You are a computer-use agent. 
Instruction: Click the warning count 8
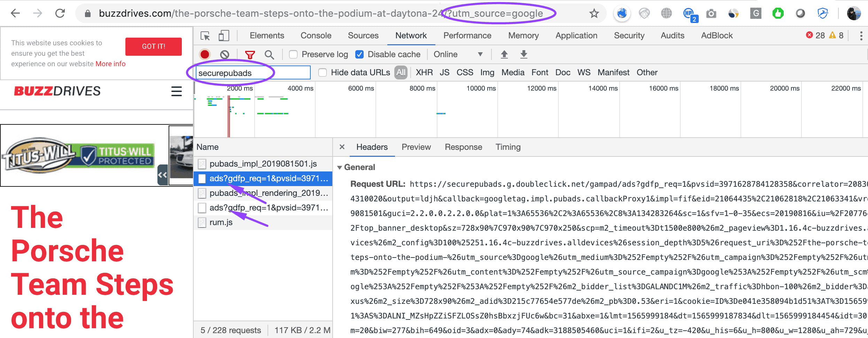[837, 36]
